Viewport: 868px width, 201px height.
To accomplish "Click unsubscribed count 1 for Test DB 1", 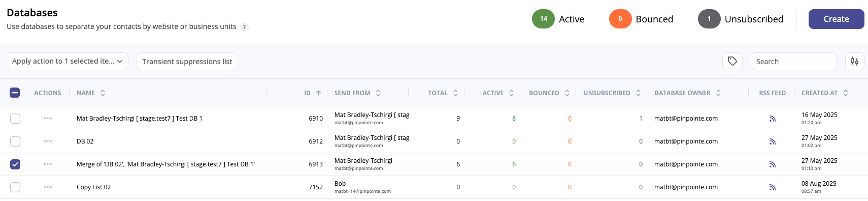I will pyautogui.click(x=641, y=119).
